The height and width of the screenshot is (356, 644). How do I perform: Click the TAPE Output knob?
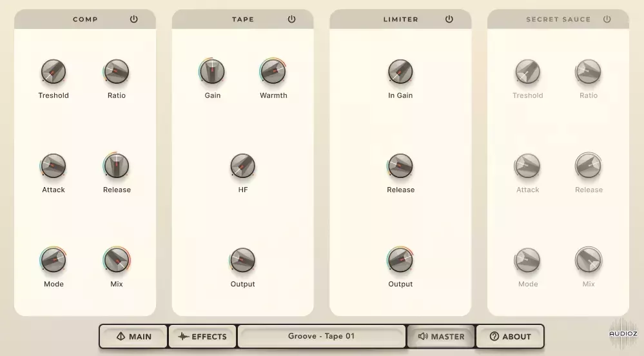(x=243, y=260)
